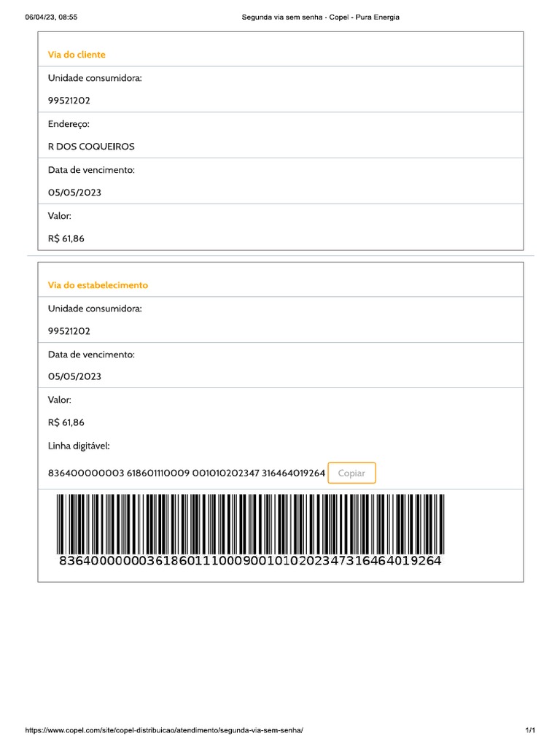560x747 pixels.
Task: Click the Copiar button
Action: click(x=351, y=473)
